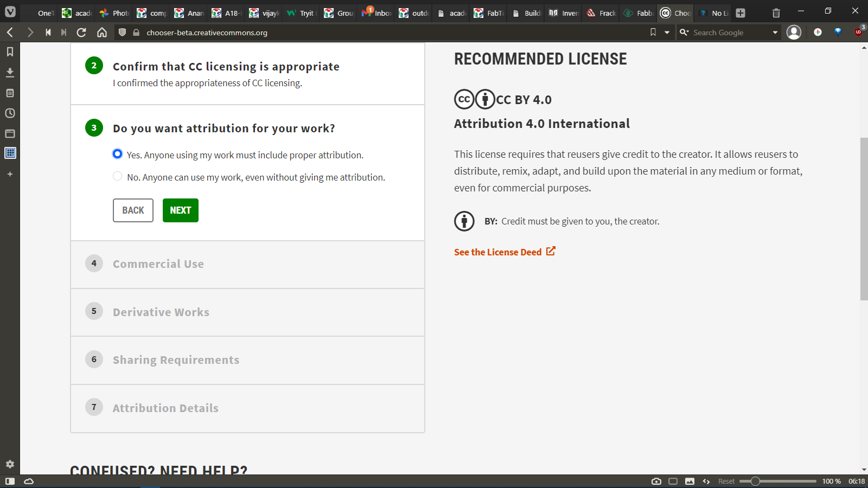The image size is (868, 488).
Task: Open a new tab
Action: 741,12
